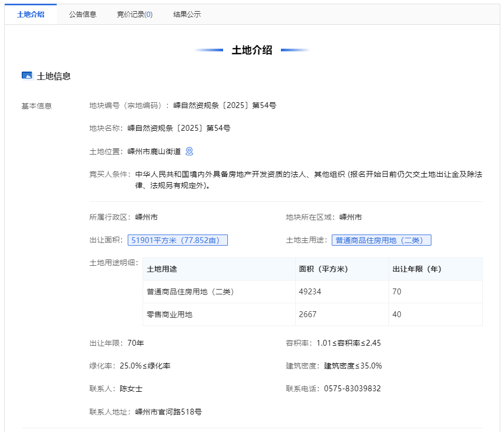504x432 pixels.
Task: Click the 容积率 value 1.01≤容积率≤2.45
Action: [349, 343]
